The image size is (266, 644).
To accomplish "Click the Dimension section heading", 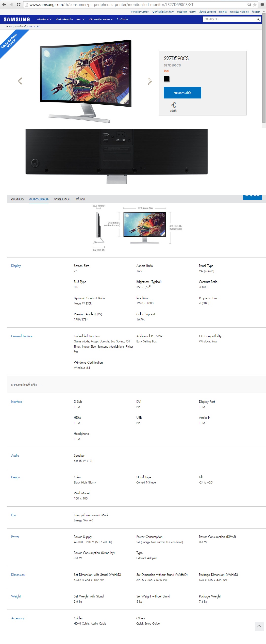I will 18,575.
